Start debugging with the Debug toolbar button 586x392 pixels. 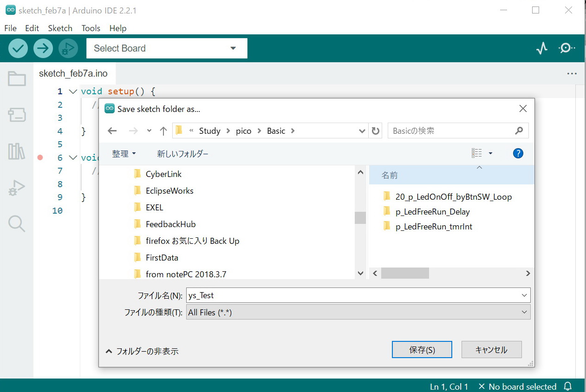(x=68, y=48)
